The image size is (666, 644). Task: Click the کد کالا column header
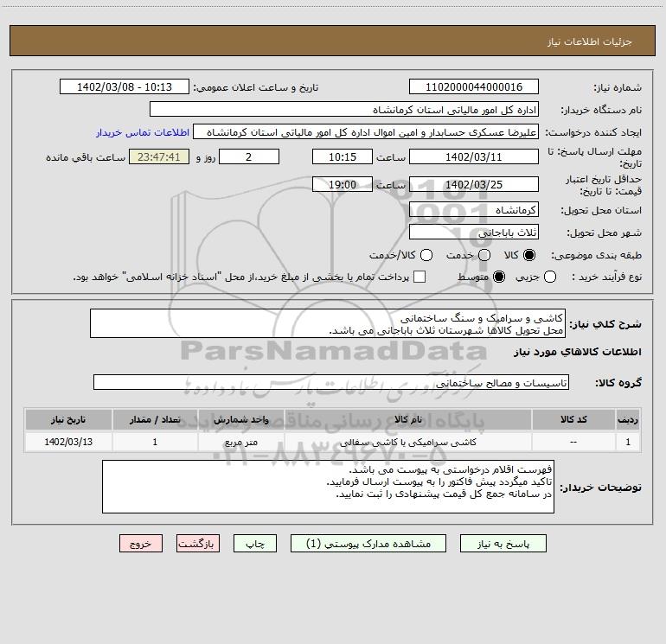(573, 420)
